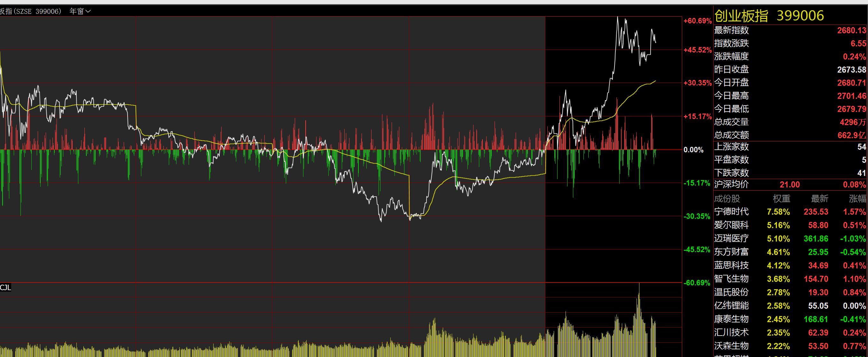Select 亿纬锂能 stock row

tap(731, 306)
